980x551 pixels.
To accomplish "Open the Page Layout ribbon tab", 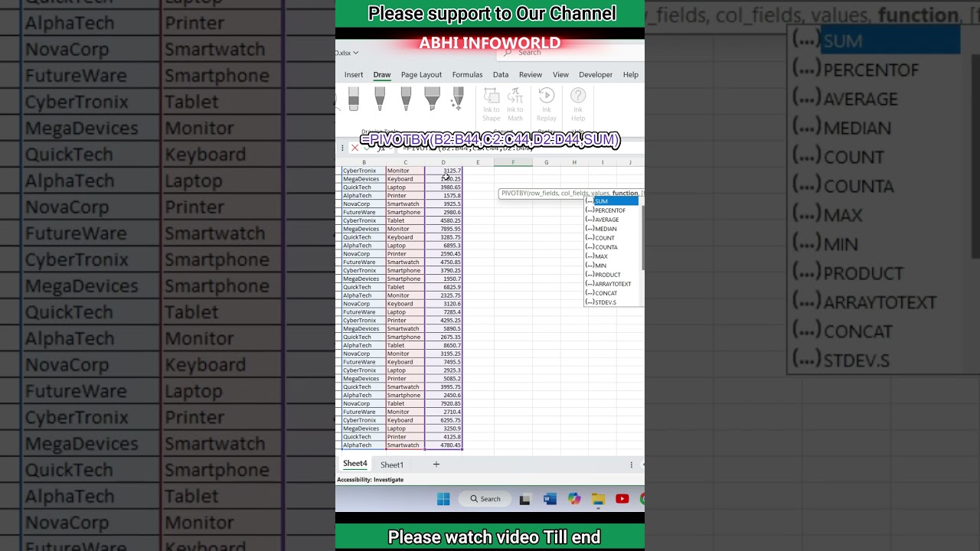I will [421, 75].
